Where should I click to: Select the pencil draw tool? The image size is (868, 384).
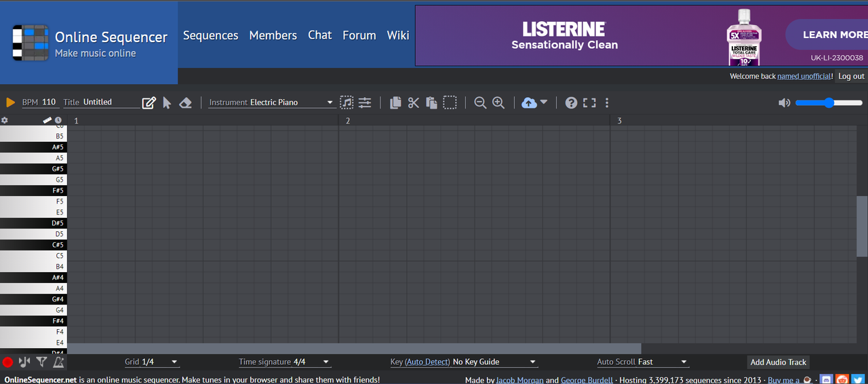pyautogui.click(x=149, y=102)
